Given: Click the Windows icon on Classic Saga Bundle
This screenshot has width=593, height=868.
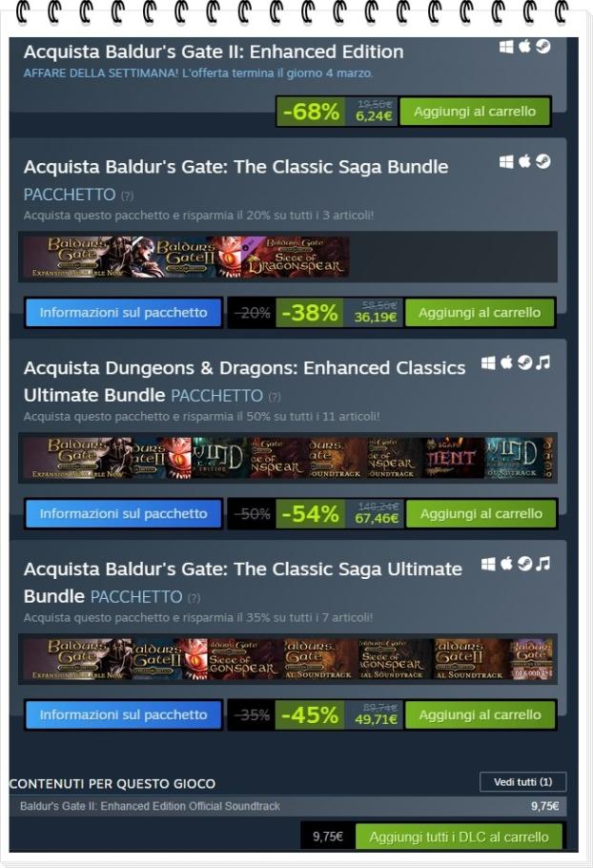Looking at the screenshot, I should 506,161.
